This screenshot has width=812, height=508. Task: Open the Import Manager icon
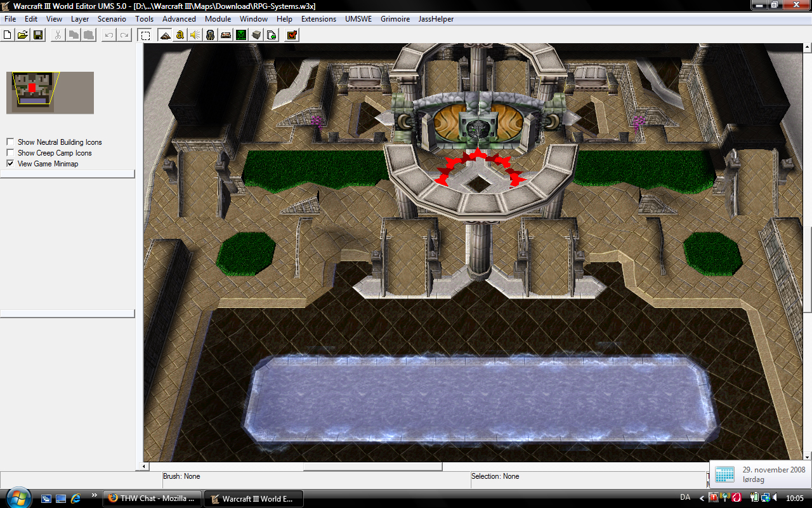(x=272, y=35)
